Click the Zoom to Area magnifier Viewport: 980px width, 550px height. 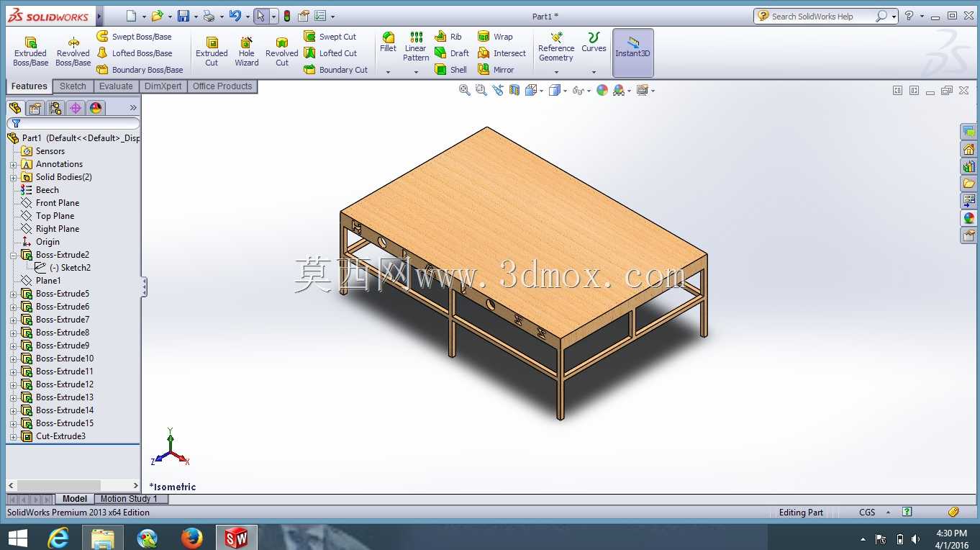point(481,90)
